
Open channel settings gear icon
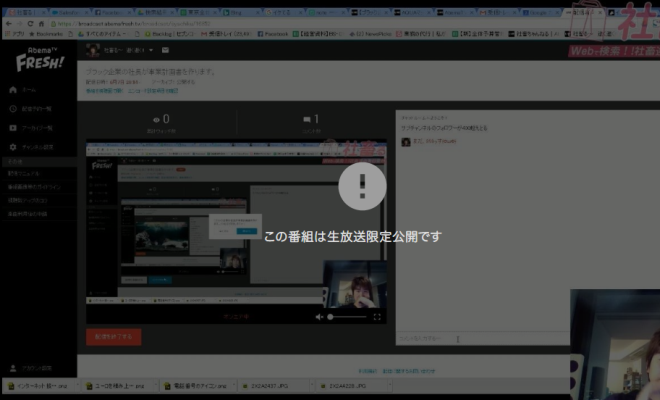pyautogui.click(x=13, y=147)
